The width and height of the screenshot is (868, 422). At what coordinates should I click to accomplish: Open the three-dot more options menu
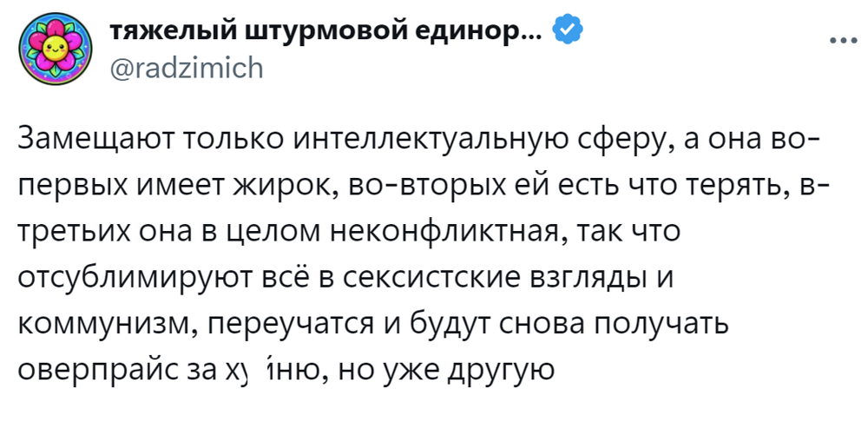tap(839, 42)
